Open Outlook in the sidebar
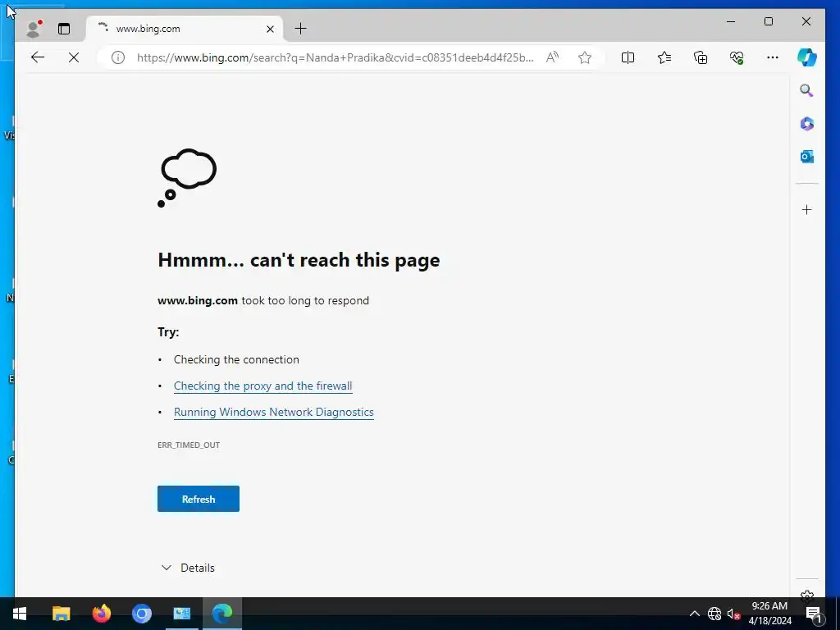The height and width of the screenshot is (630, 840). tap(807, 157)
